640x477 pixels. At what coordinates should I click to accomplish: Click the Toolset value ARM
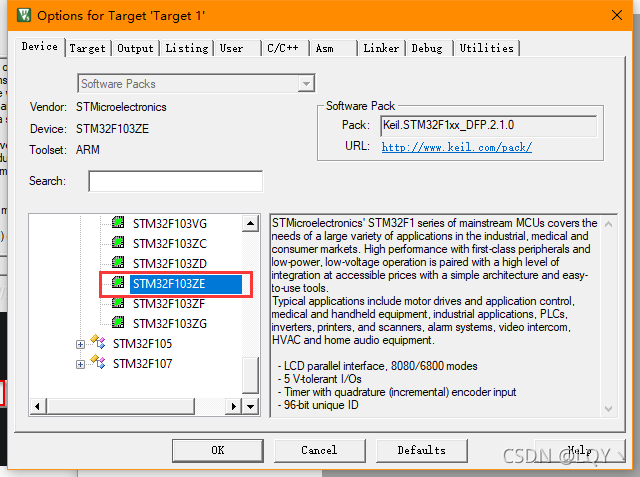[x=88, y=150]
